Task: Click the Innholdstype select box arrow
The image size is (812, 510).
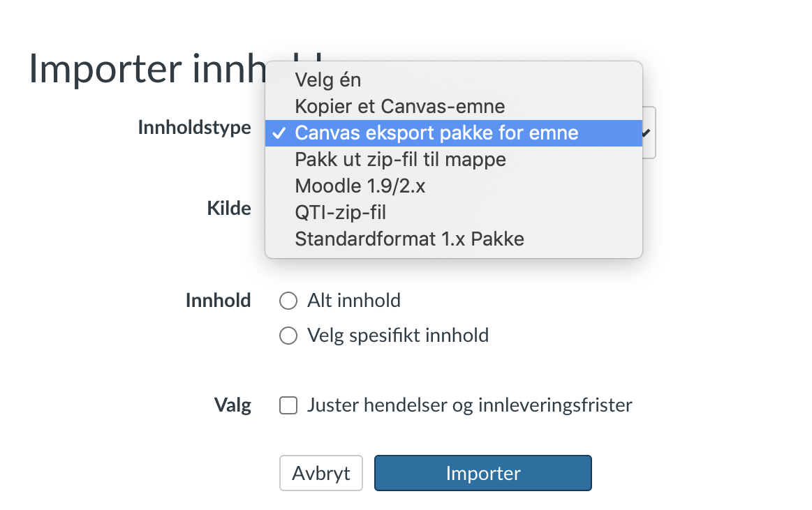Action: coord(648,133)
